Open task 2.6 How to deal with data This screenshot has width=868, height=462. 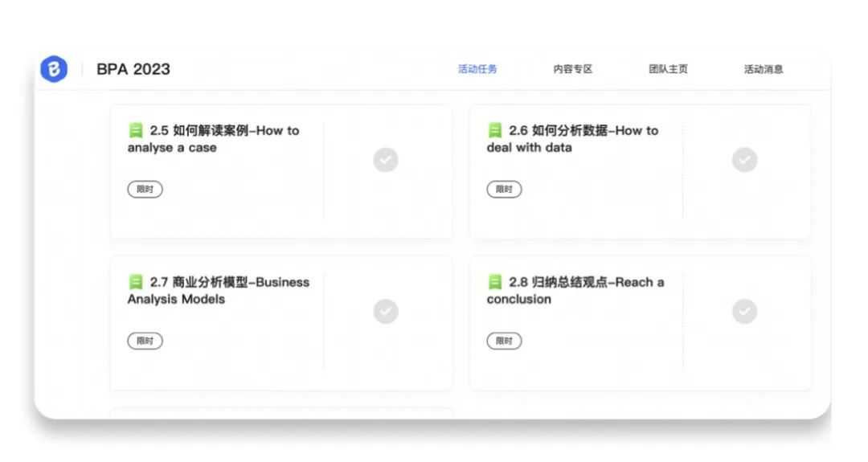(573, 139)
